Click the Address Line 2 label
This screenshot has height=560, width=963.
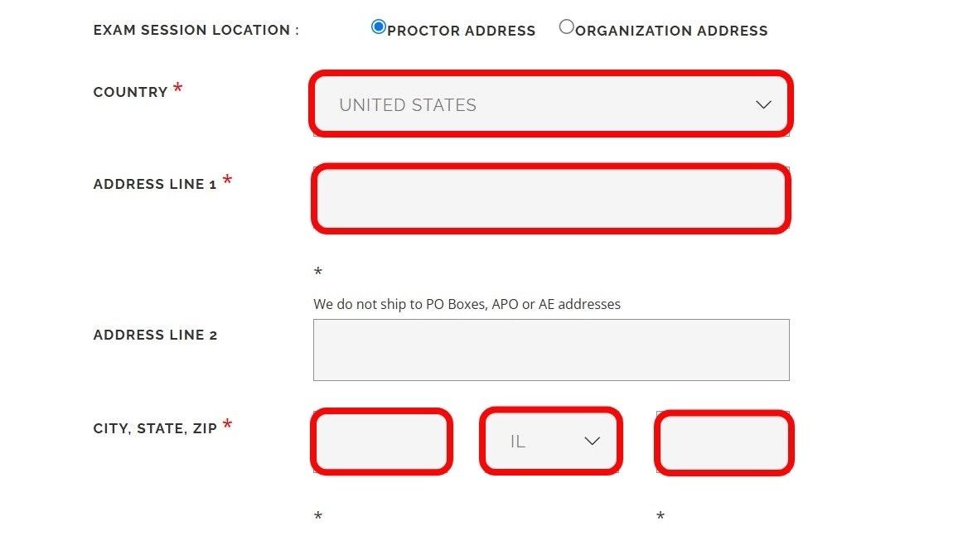click(x=155, y=335)
